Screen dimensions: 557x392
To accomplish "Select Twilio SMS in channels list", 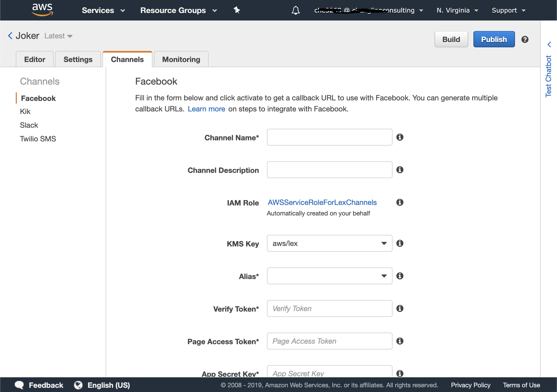I will coord(38,139).
